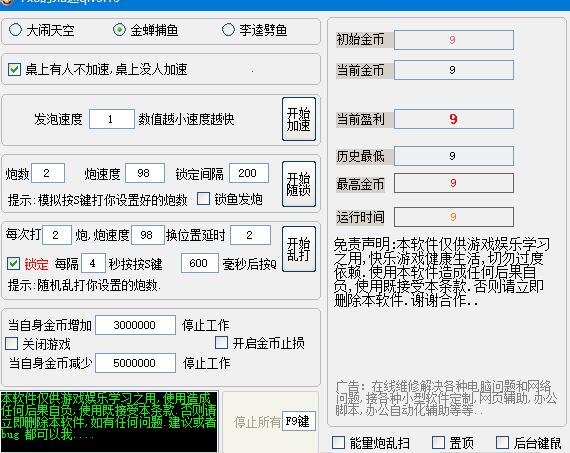
Task: Click the 停止所有 label
Action: tap(257, 422)
